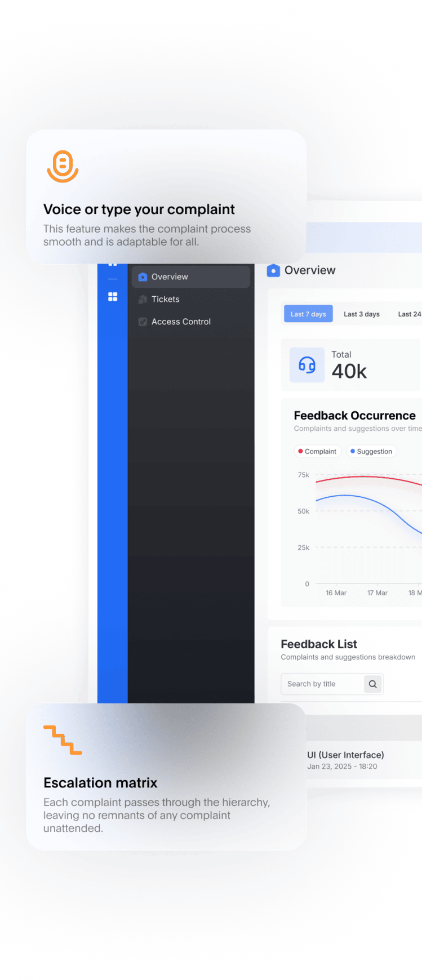
Task: Toggle the Complaint legend chip
Action: pyautogui.click(x=317, y=452)
